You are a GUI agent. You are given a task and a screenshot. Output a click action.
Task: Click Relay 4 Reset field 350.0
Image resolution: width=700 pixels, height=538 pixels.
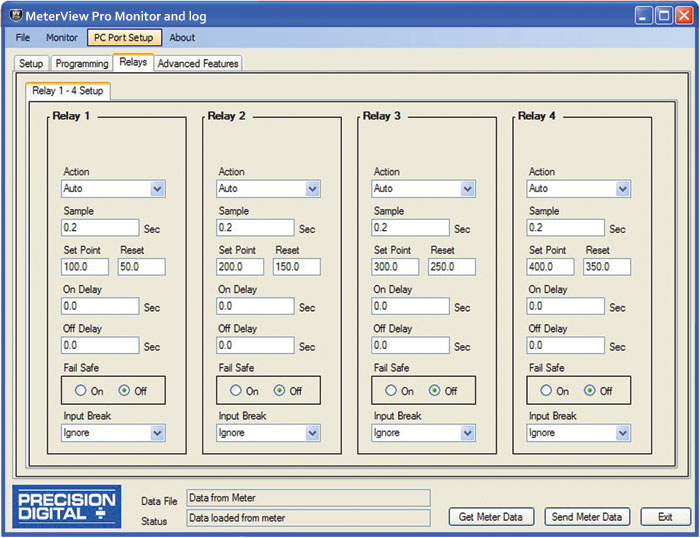[607, 267]
